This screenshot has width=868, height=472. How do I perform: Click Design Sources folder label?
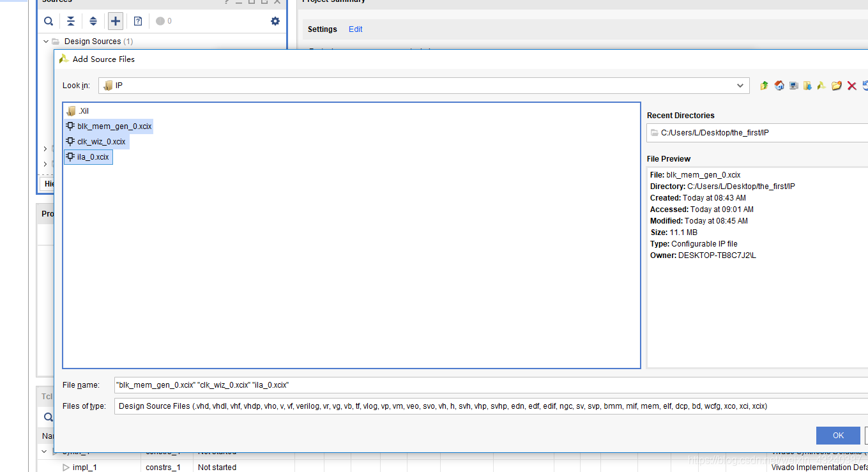(x=93, y=42)
